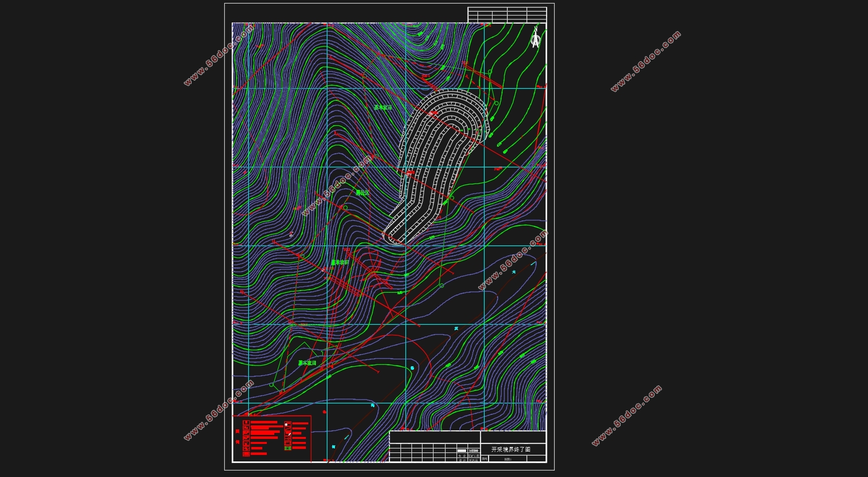Click the 图号 cell in title block

click(x=485, y=458)
